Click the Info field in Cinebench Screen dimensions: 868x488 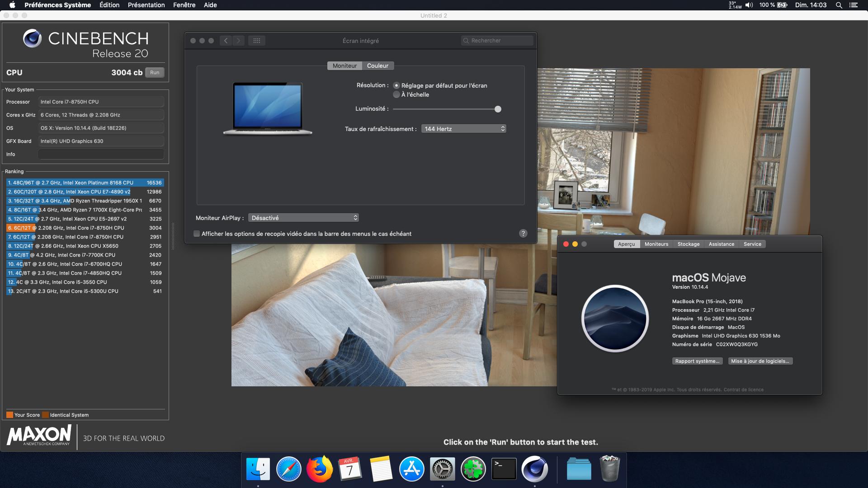pyautogui.click(x=101, y=154)
